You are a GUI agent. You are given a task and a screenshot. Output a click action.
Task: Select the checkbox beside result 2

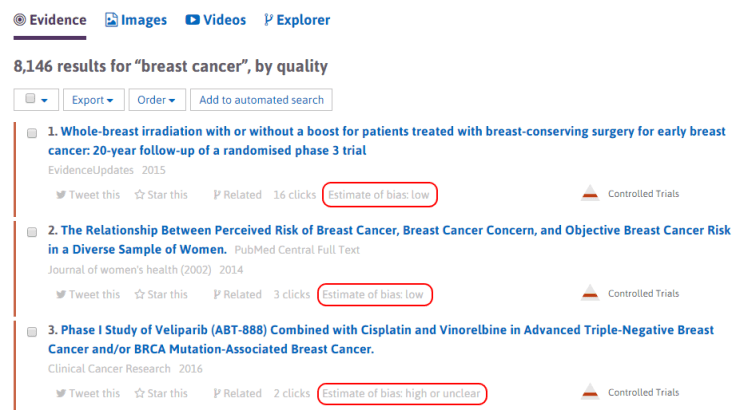(32, 231)
